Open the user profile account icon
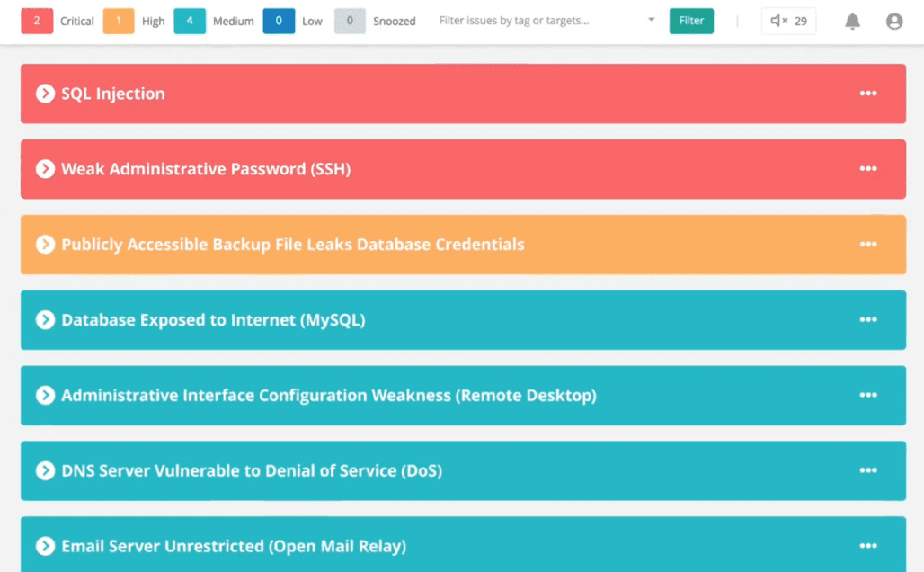This screenshot has width=924, height=572. tap(893, 22)
